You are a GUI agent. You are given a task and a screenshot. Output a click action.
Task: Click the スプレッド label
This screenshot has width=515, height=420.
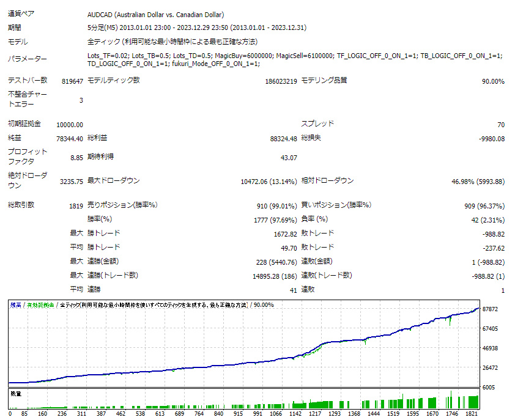click(317, 124)
